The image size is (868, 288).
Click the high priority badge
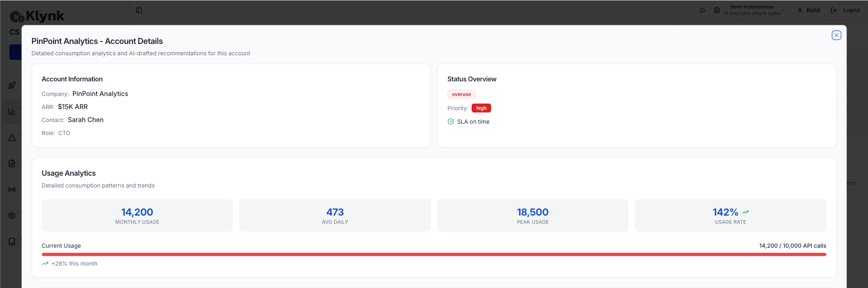481,108
